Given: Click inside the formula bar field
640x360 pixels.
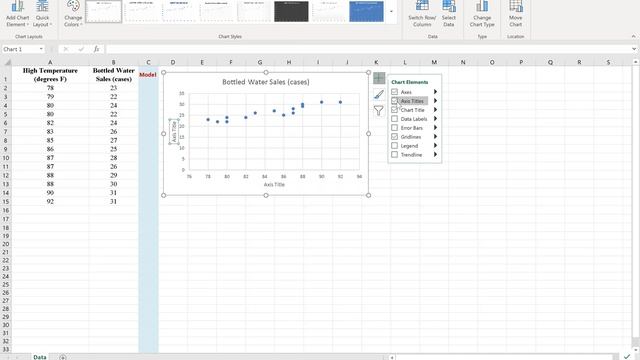Looking at the screenshot, I should point(367,49).
